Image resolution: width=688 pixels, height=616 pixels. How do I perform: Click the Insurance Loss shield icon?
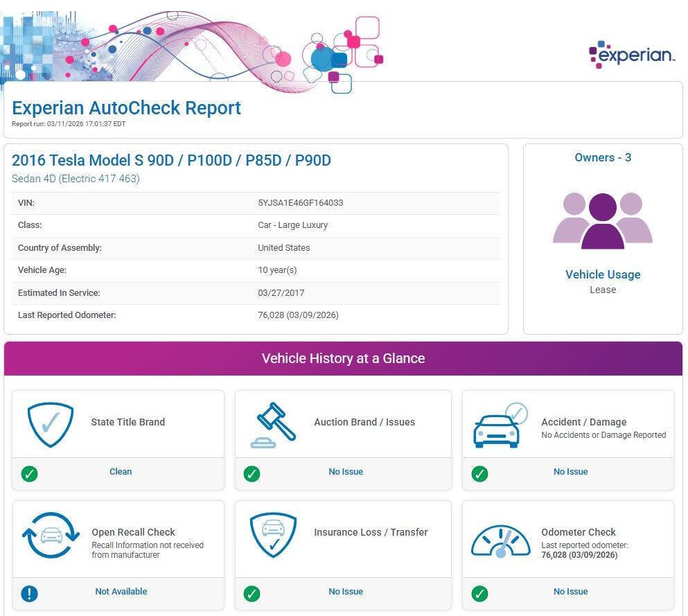click(x=273, y=535)
